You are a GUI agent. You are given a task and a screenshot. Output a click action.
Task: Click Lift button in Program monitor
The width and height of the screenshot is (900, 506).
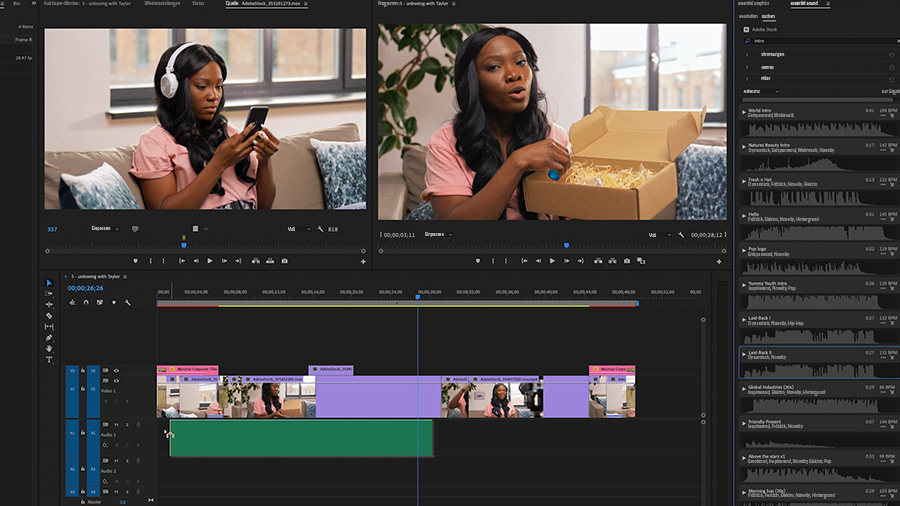click(x=598, y=261)
